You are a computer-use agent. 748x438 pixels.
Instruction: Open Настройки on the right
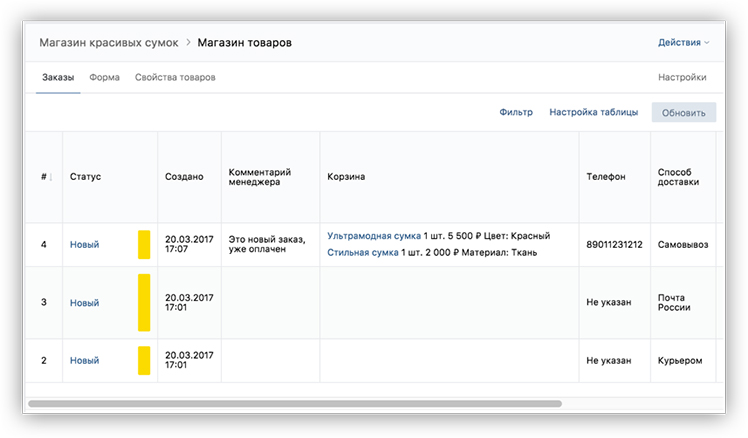pos(682,77)
